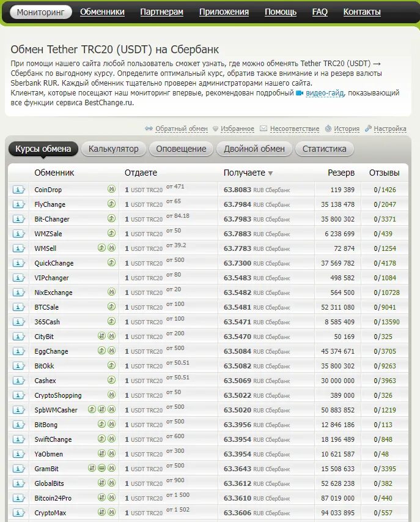Click the up-arrow badge in FlyChange row
Screen dimensions: 420x522
[112, 204]
